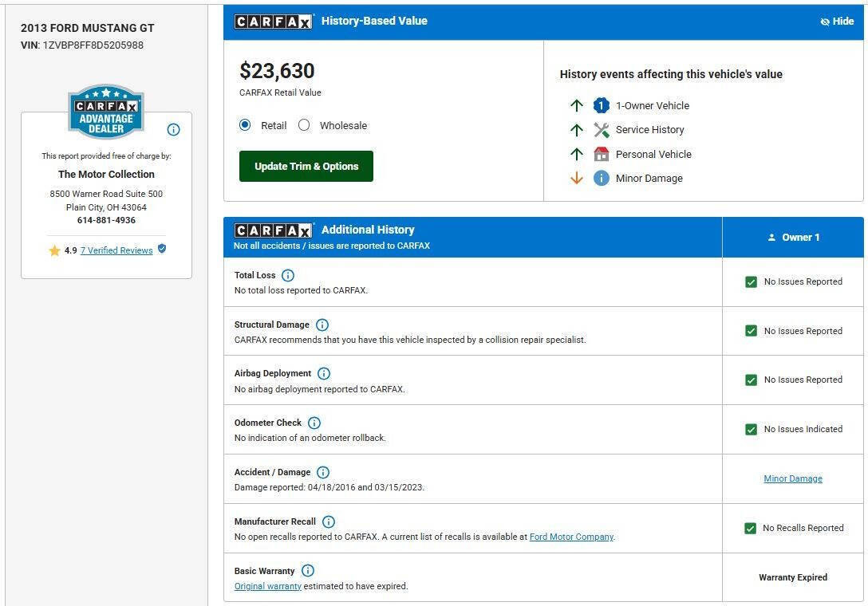868x606 pixels.
Task: Open the Basic Warranty info icon
Action: point(308,571)
